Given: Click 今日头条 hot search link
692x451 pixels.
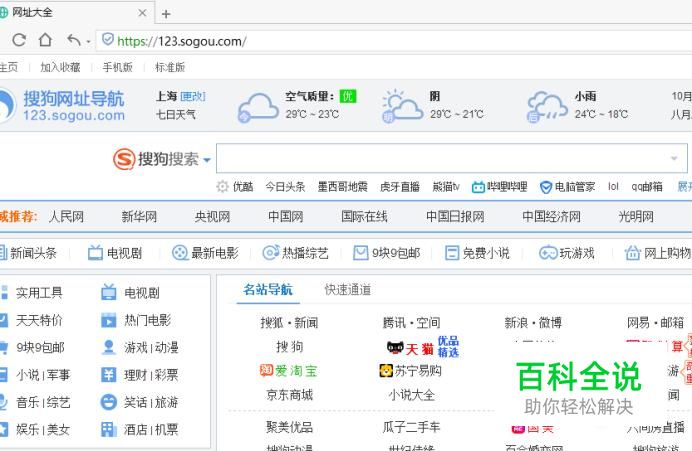Looking at the screenshot, I should coord(285,187).
